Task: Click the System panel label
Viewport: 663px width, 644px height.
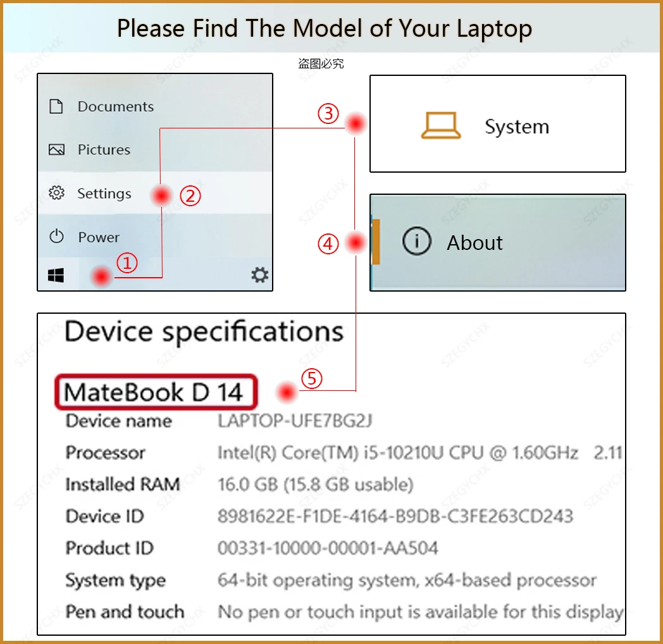Action: pyautogui.click(x=517, y=127)
